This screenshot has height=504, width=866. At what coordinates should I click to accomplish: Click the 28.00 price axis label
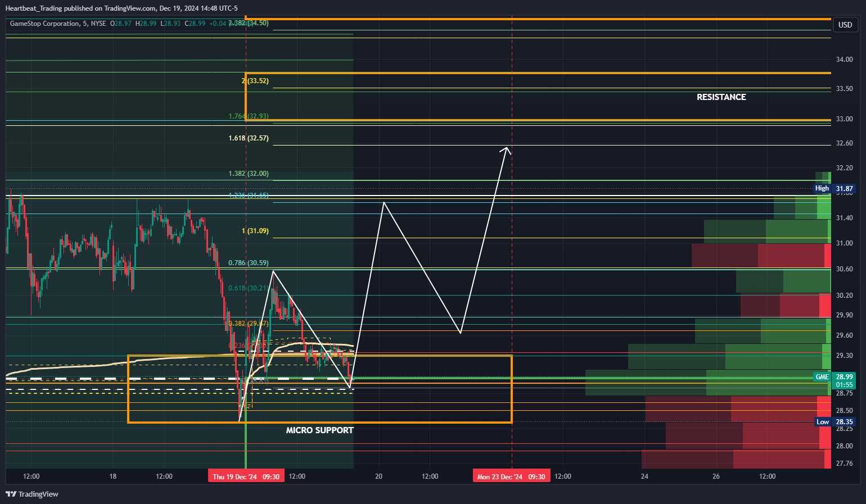click(x=845, y=446)
